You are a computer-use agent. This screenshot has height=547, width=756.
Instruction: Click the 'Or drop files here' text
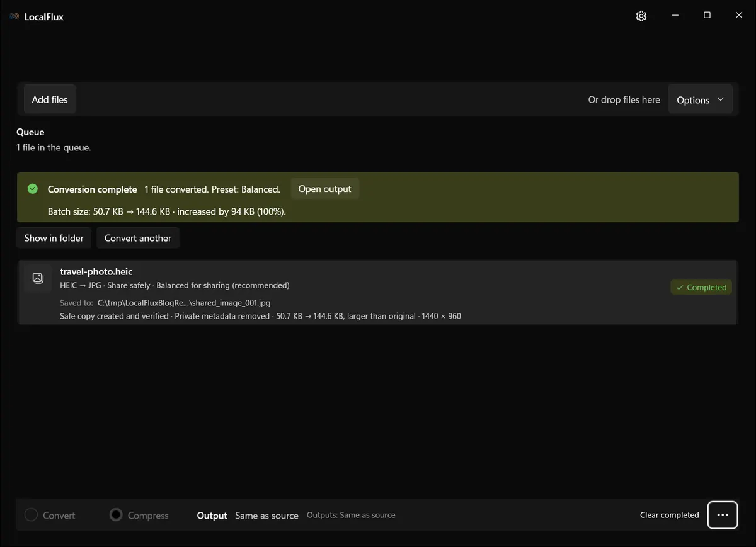coord(624,99)
